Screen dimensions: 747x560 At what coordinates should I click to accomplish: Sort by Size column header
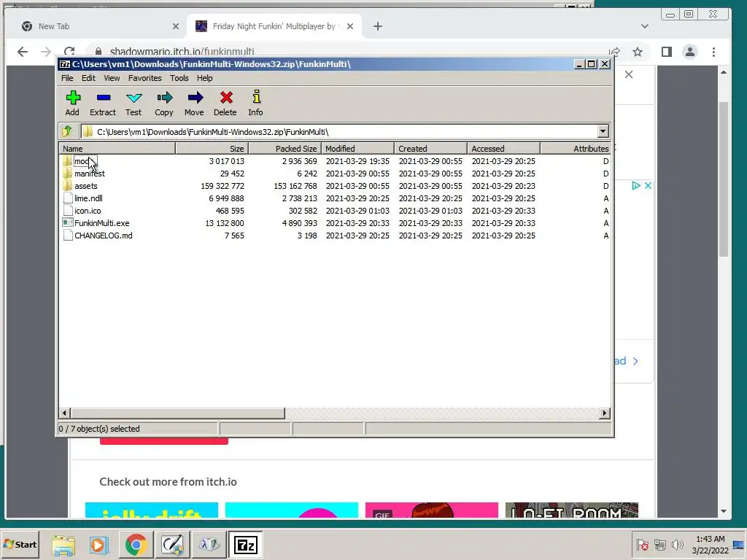pos(212,149)
